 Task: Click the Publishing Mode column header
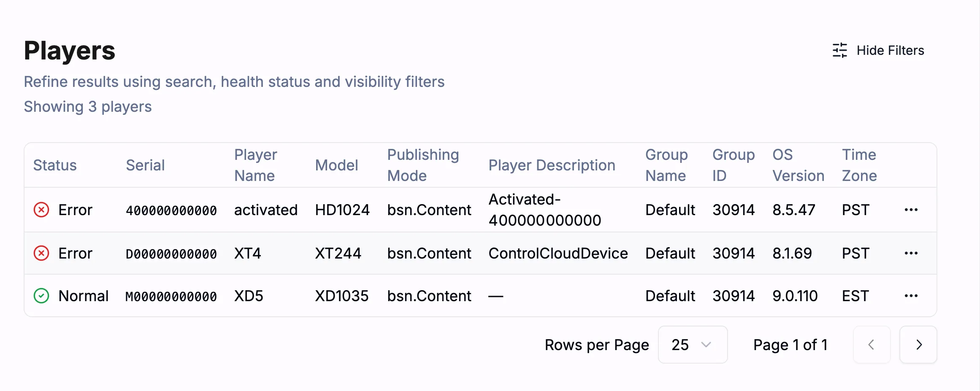pyautogui.click(x=423, y=165)
